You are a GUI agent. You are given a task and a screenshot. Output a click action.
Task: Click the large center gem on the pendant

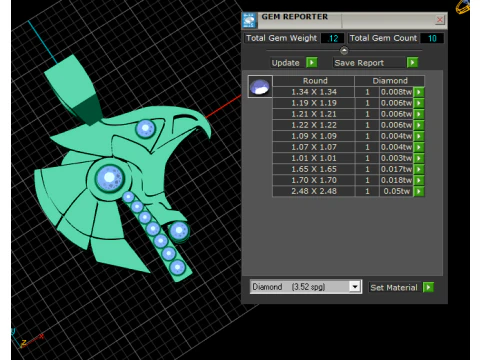109,178
